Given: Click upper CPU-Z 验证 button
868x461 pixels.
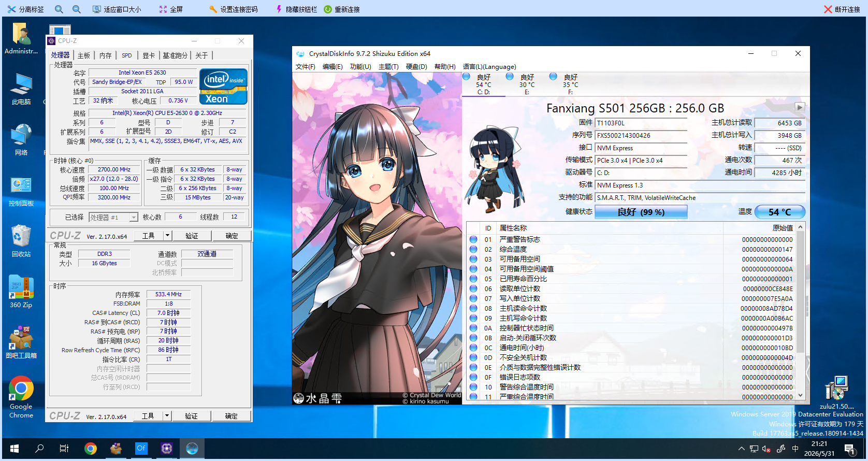Looking at the screenshot, I should (x=192, y=236).
